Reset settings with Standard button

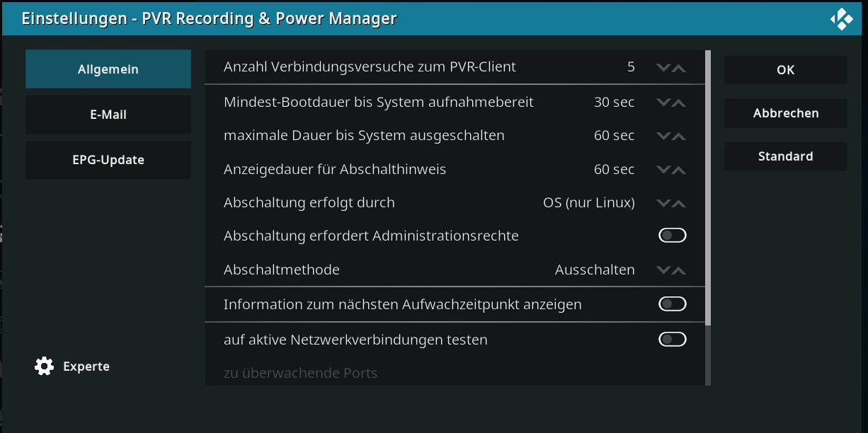[x=786, y=156]
